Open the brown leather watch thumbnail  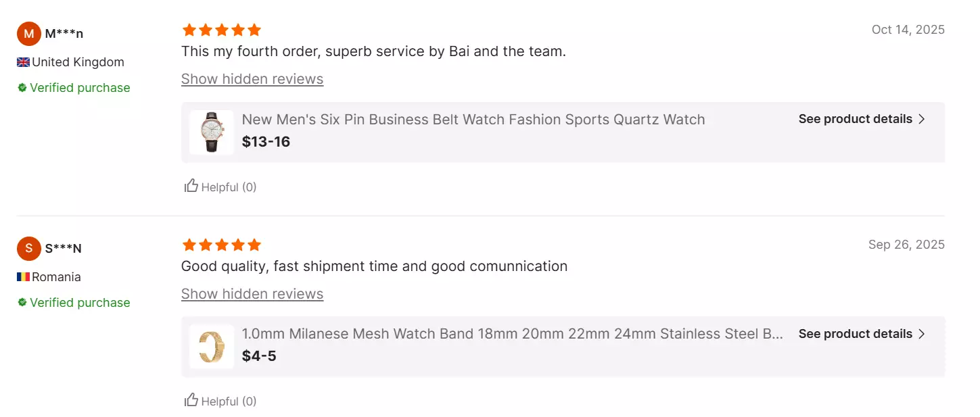click(x=212, y=132)
